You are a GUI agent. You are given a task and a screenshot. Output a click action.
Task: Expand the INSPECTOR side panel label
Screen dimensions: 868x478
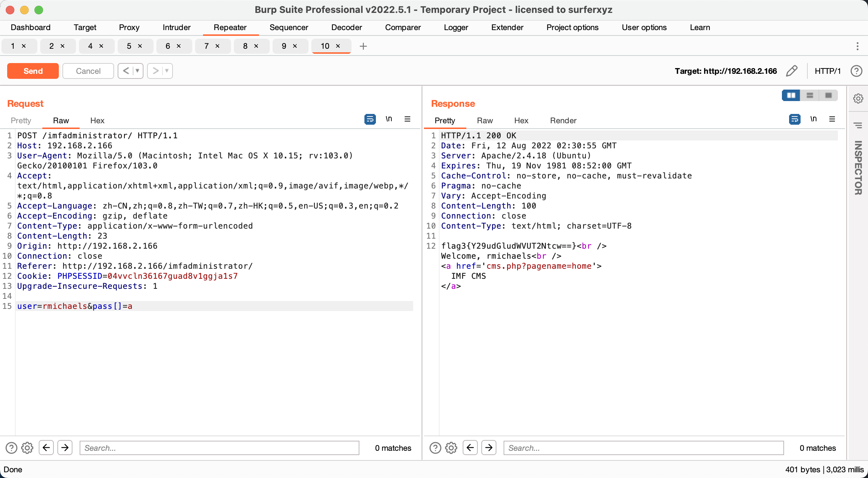(858, 168)
